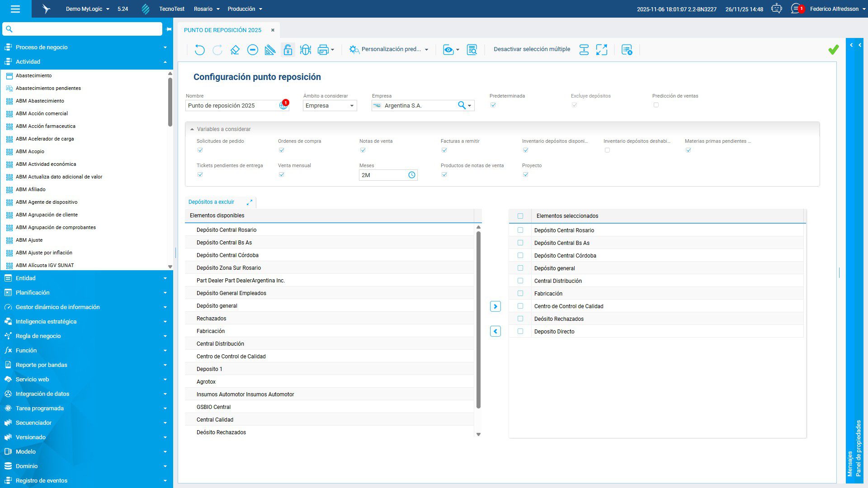Image resolution: width=868 pixels, height=488 pixels.
Task: Open the Ámbito a considerar dropdown
Action: [x=330, y=105]
